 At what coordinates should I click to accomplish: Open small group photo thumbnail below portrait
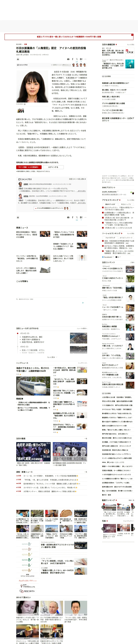pyautogui.click(x=21, y=111)
